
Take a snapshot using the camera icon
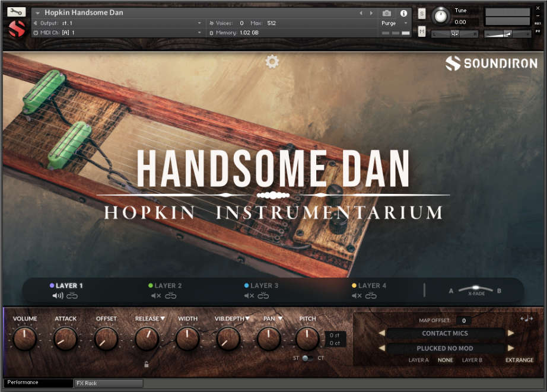pyautogui.click(x=387, y=13)
